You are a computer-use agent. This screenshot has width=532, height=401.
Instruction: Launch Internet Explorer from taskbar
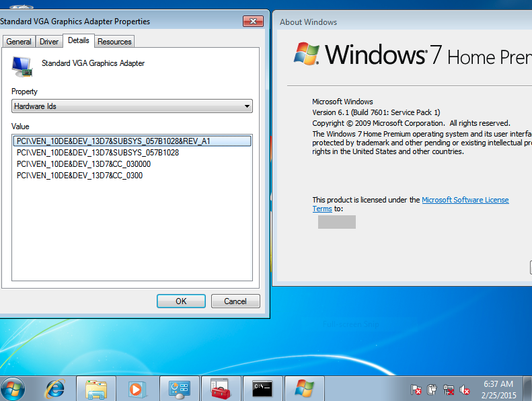[x=54, y=389]
